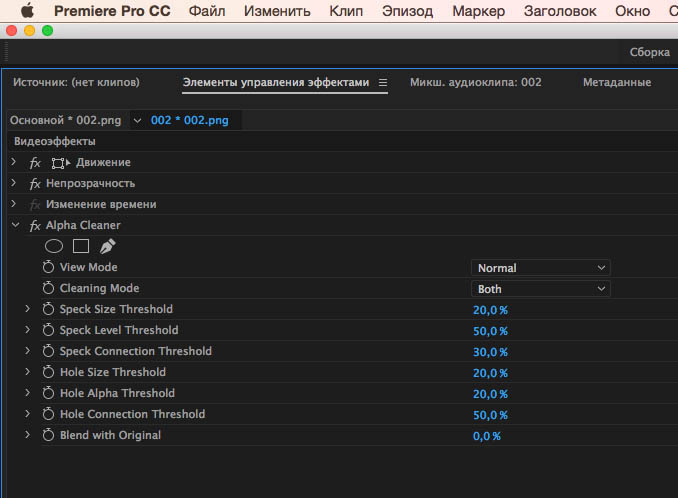This screenshot has width=678, height=498.
Task: Select the Сборка workspace
Action: click(649, 52)
